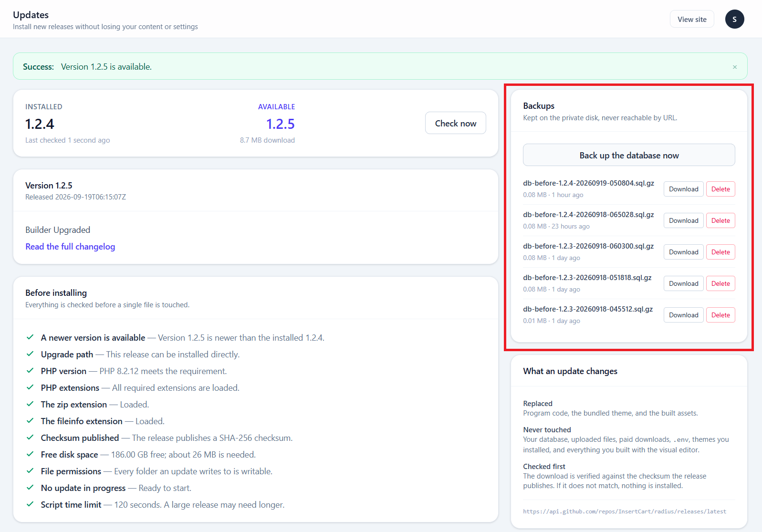The width and height of the screenshot is (762, 532).
Task: Click the 'Never touched' heading
Action: (x=547, y=430)
